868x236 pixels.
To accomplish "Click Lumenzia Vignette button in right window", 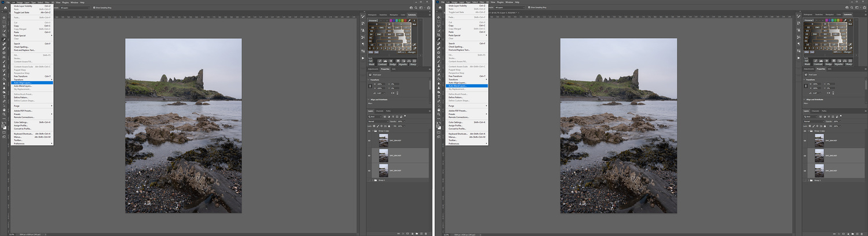I will [x=837, y=64].
